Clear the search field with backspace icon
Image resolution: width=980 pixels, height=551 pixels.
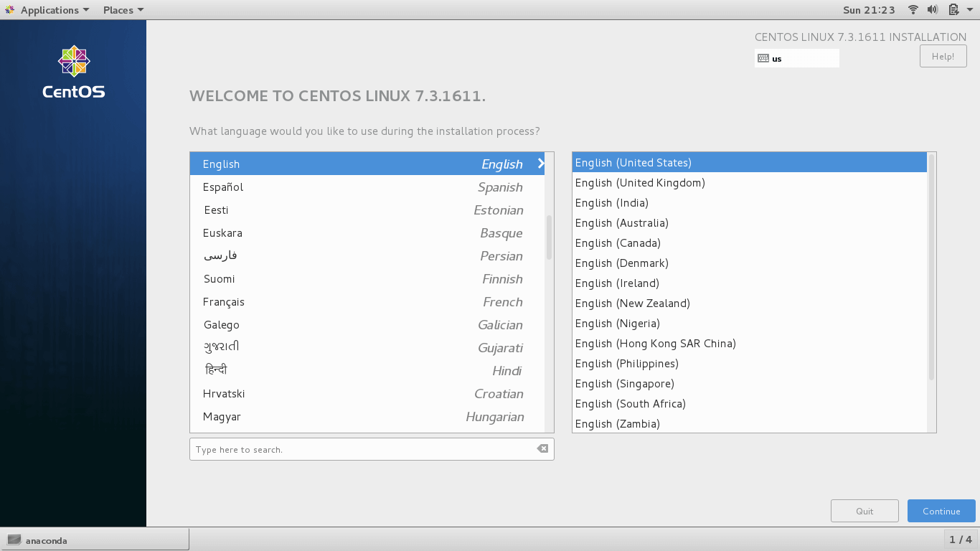click(x=542, y=448)
